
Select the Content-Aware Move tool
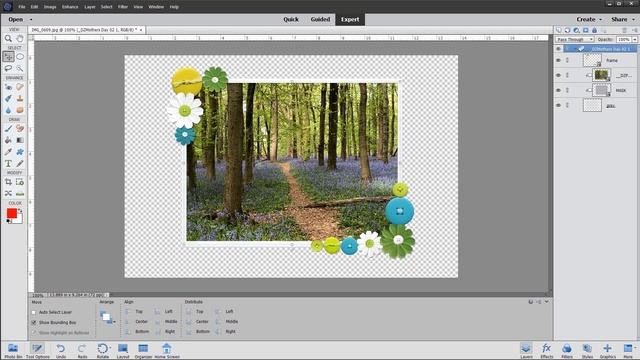pyautogui.click(x=8, y=193)
